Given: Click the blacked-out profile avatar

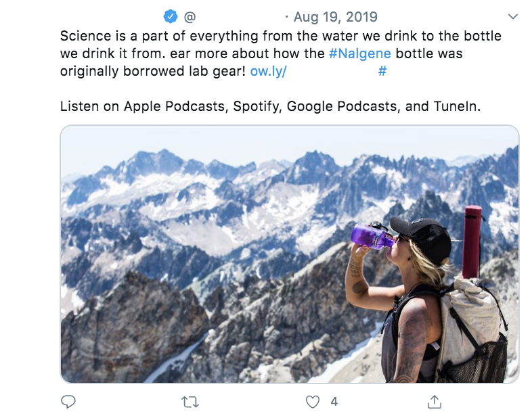Looking at the screenshot, I should click(x=29, y=30).
